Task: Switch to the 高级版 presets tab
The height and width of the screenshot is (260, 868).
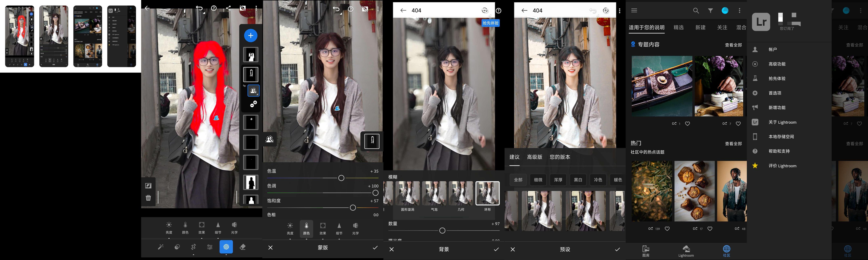Action: click(534, 157)
